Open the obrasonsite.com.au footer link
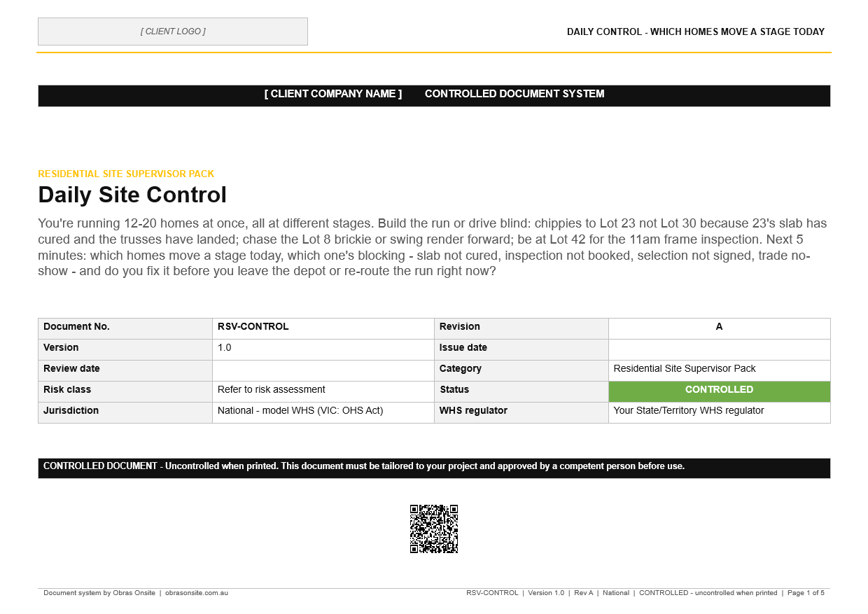 point(197,593)
